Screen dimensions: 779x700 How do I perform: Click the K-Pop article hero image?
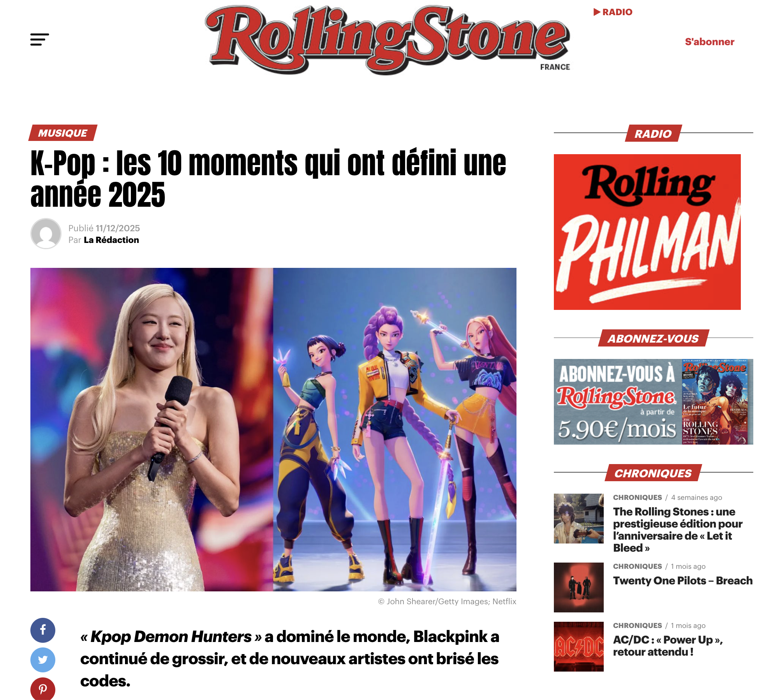273,429
